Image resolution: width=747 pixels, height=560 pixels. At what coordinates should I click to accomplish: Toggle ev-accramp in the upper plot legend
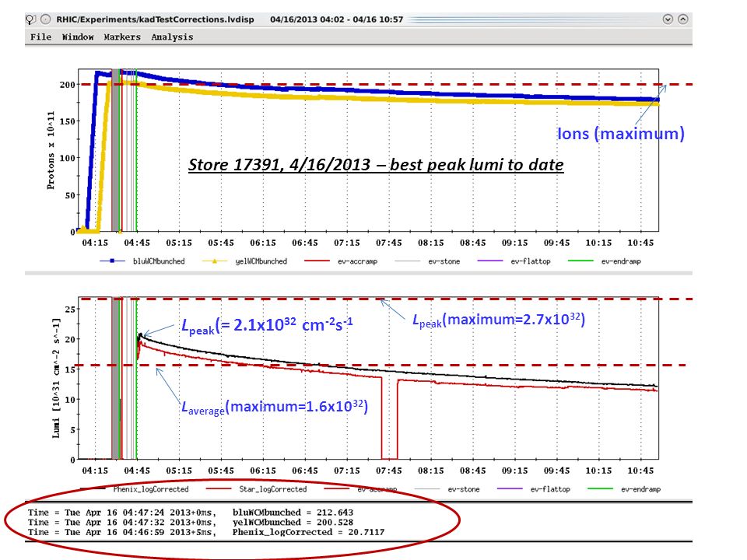click(x=341, y=261)
